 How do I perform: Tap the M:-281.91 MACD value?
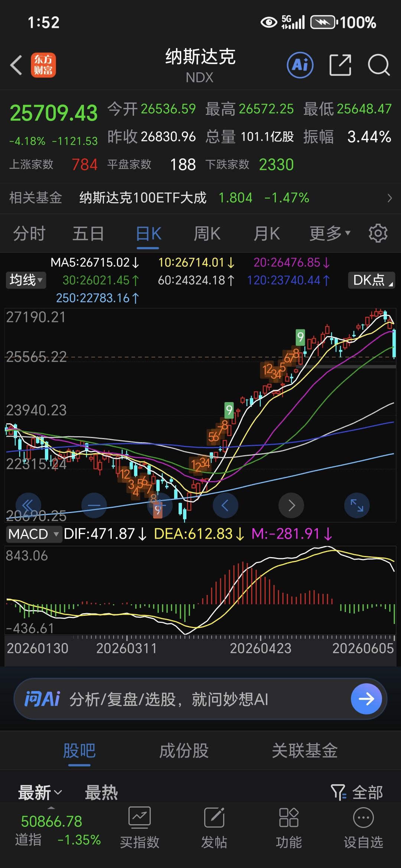292,534
